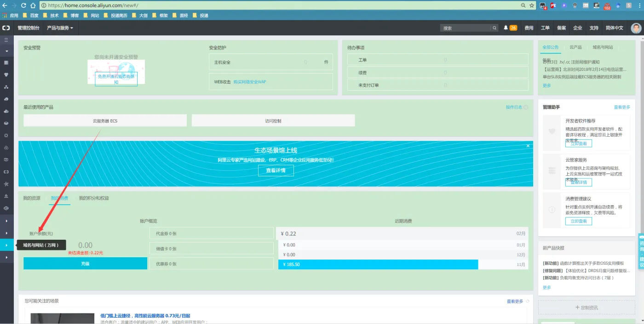Click the browser back arrow
Screen dimensions: 644x324
tap(5, 6)
